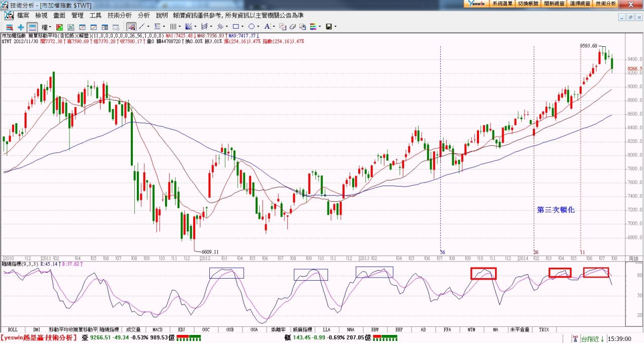Toggle the drawing pencil mode button
This screenshot has height=343, width=644.
point(131,26)
